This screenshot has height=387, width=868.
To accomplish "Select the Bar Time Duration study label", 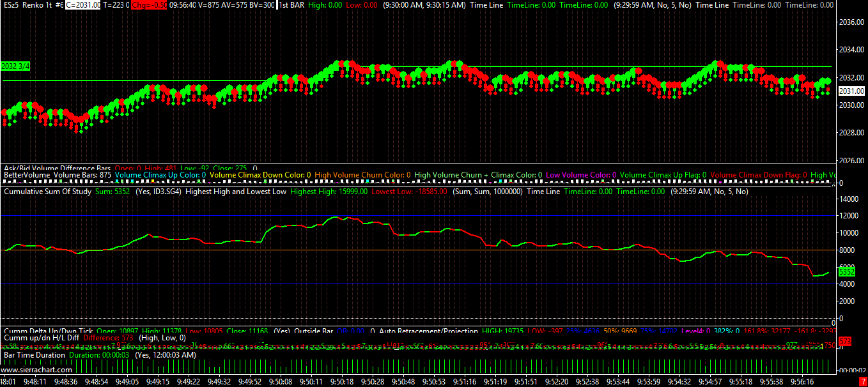I will point(35,355).
